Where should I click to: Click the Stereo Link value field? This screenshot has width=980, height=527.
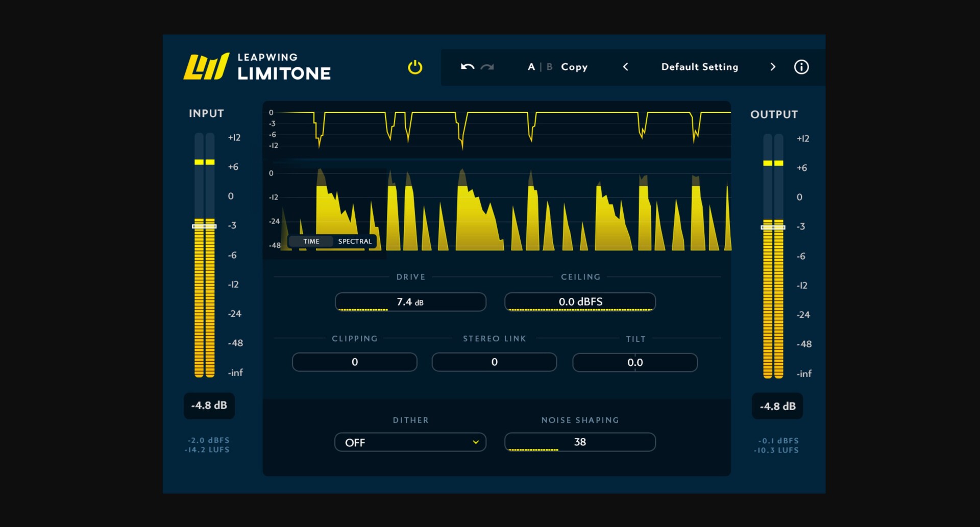494,362
